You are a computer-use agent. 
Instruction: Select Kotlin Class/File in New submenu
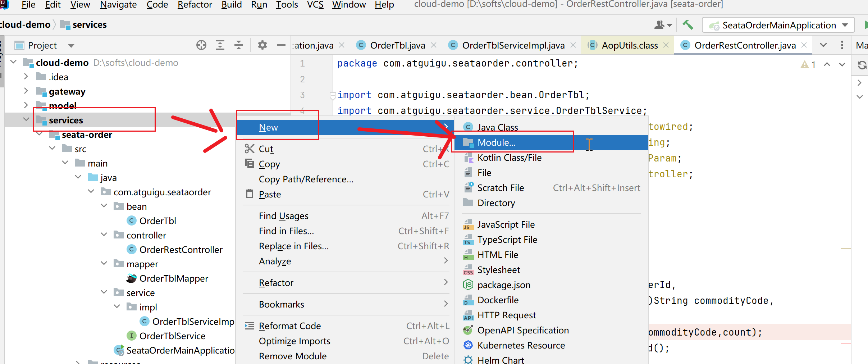point(551,158)
